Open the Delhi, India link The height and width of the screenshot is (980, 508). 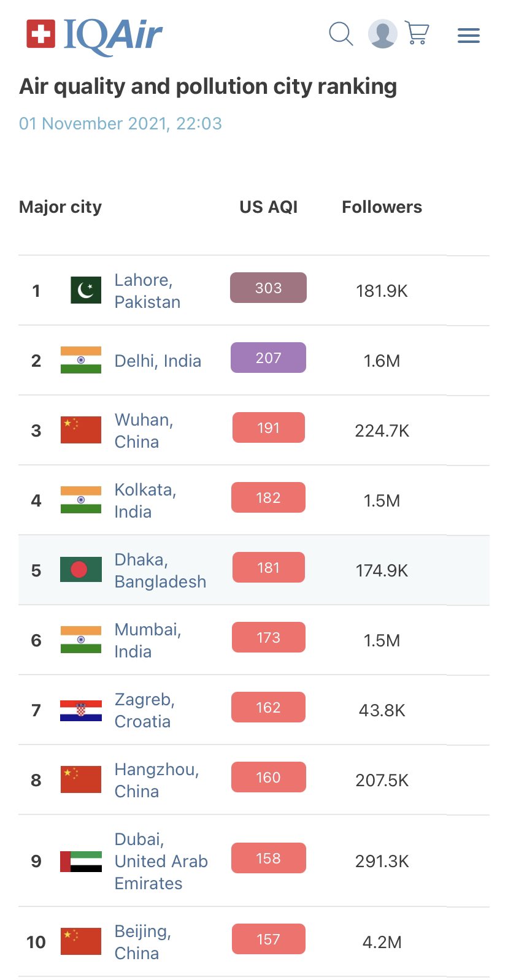[x=158, y=361]
